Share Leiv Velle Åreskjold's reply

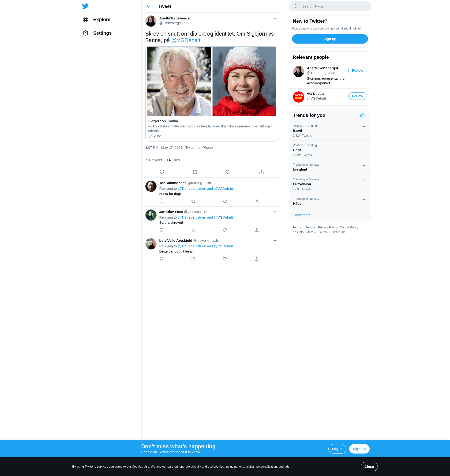click(257, 259)
